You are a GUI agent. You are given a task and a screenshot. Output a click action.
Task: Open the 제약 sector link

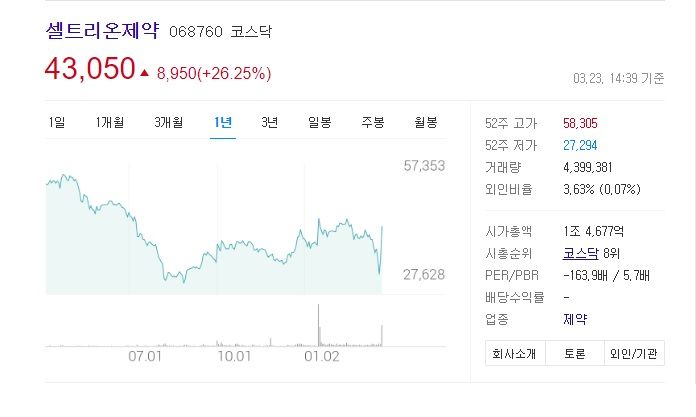(575, 319)
